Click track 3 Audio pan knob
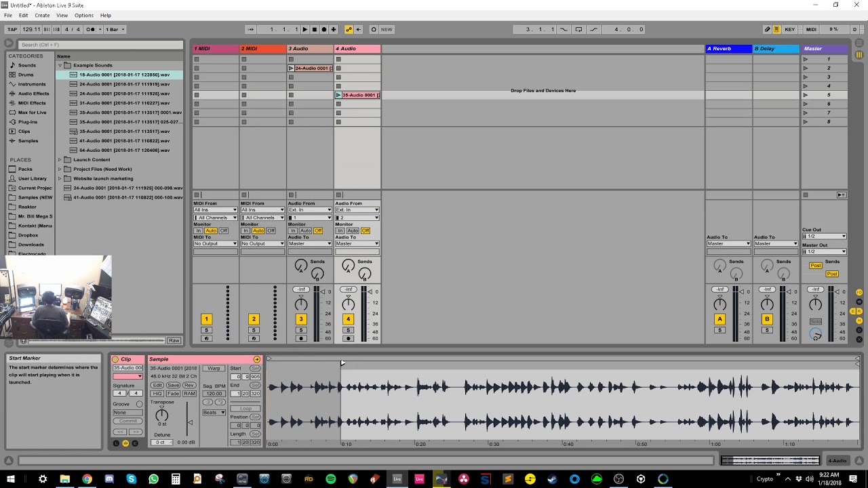Viewport: 868px width, 488px height. (301, 304)
